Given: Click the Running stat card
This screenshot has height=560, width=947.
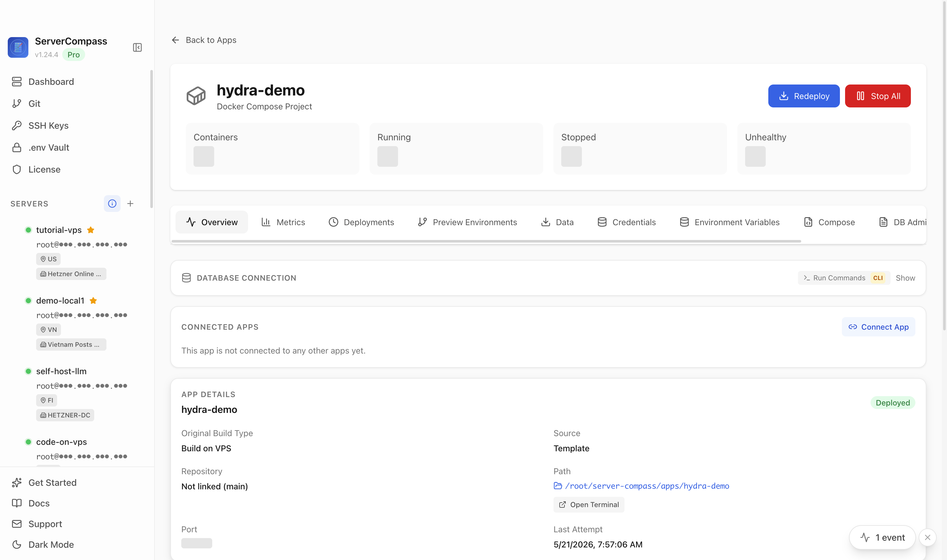Looking at the screenshot, I should [456, 149].
